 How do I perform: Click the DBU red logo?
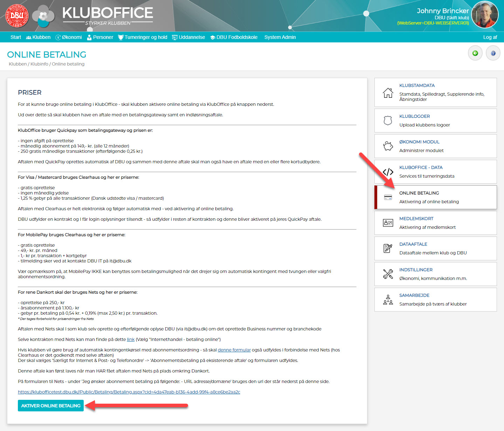16,15
